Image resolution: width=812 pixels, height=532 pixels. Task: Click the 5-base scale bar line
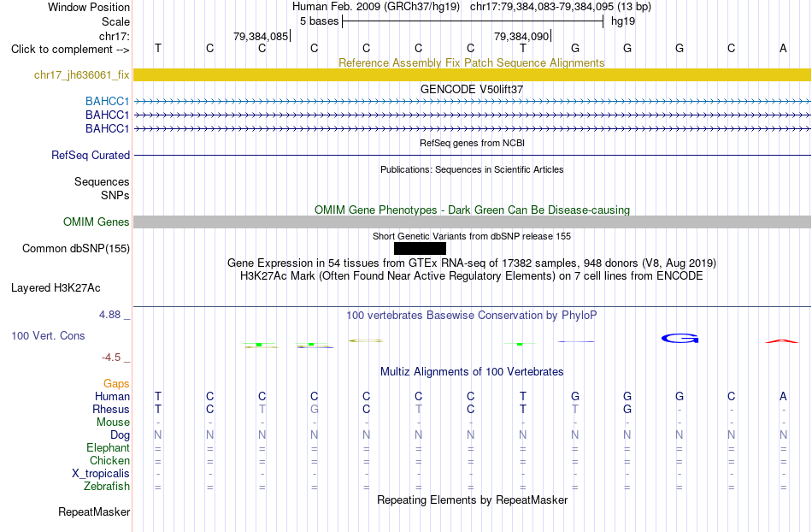coord(473,21)
